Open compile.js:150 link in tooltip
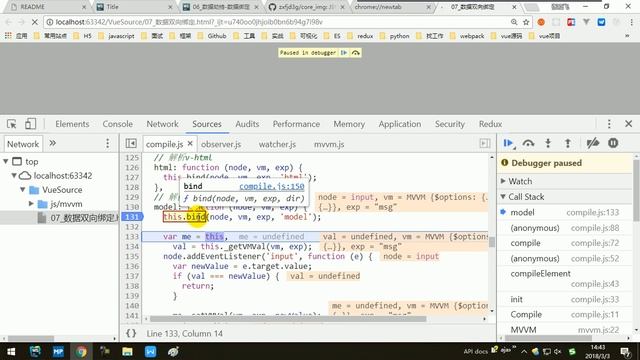 [271, 186]
